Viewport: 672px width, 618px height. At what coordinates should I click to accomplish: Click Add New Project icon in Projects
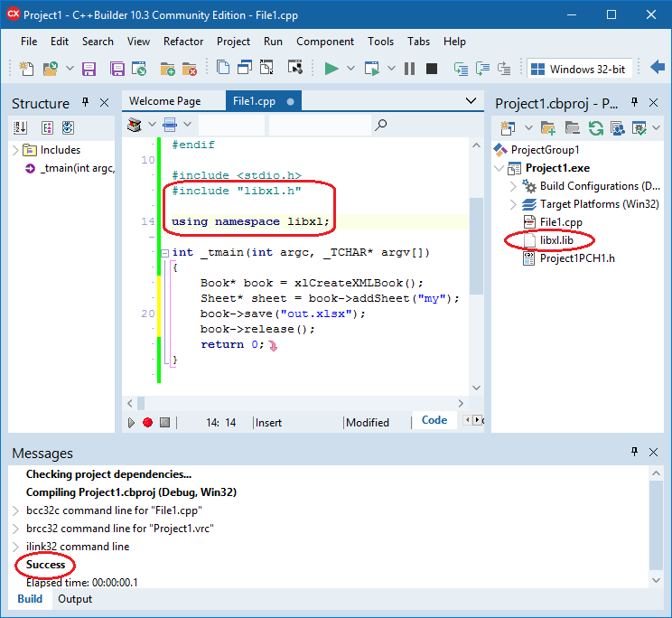pyautogui.click(x=508, y=127)
